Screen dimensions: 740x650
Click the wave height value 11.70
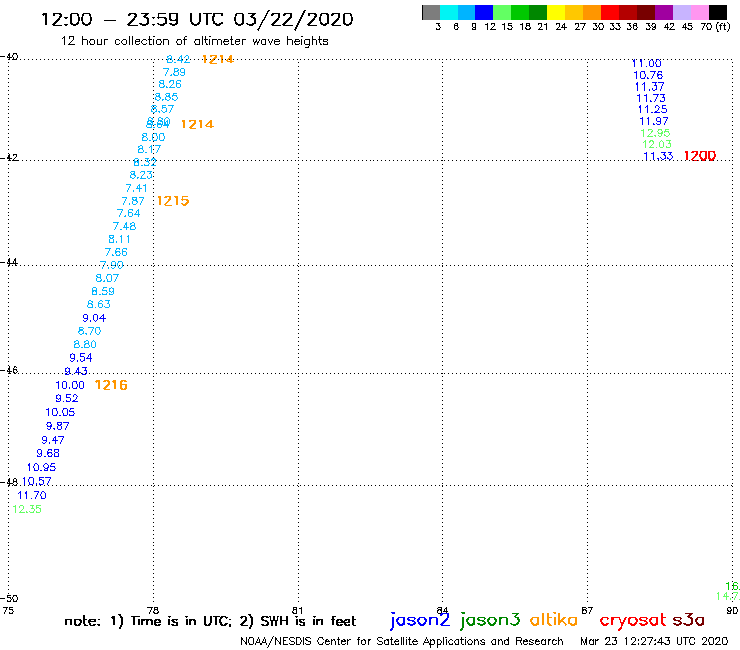point(32,495)
